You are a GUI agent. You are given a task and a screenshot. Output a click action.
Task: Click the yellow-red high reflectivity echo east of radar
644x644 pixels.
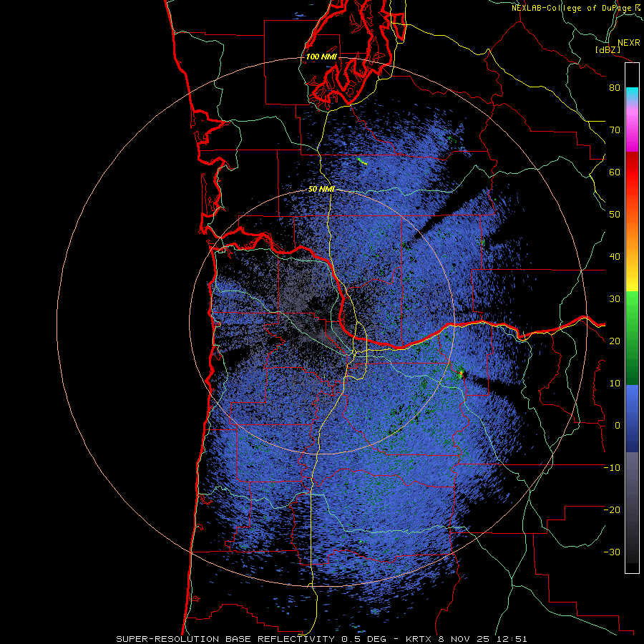pos(461,374)
